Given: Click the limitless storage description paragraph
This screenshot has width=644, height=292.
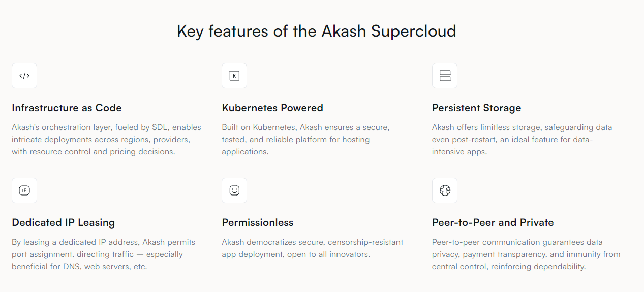Looking at the screenshot, I should click(x=522, y=140).
